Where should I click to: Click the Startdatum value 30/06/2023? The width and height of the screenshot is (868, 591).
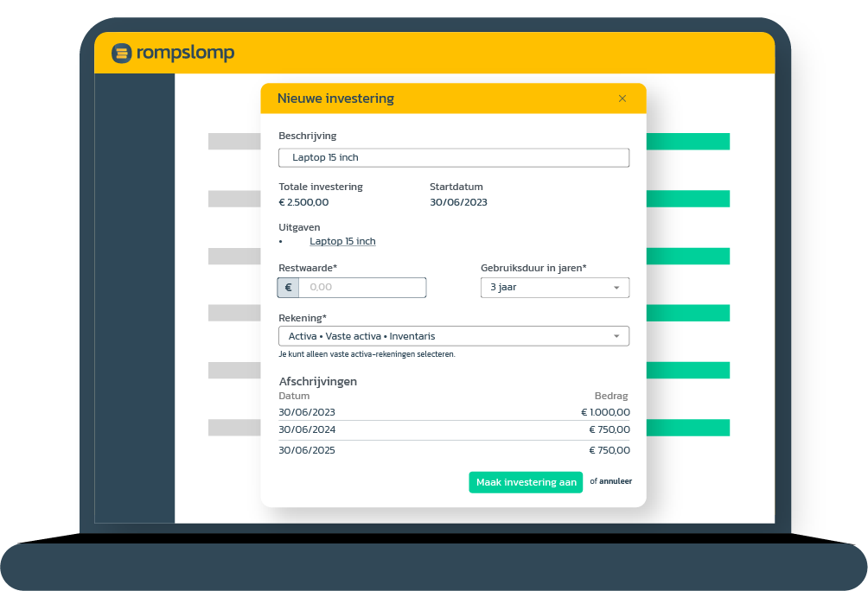458,202
